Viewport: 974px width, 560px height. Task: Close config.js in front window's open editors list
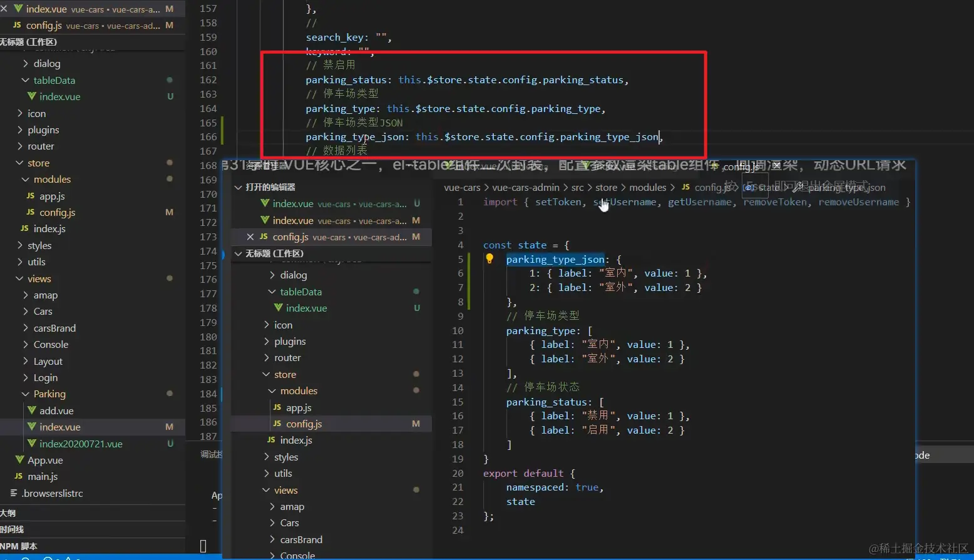pos(250,237)
